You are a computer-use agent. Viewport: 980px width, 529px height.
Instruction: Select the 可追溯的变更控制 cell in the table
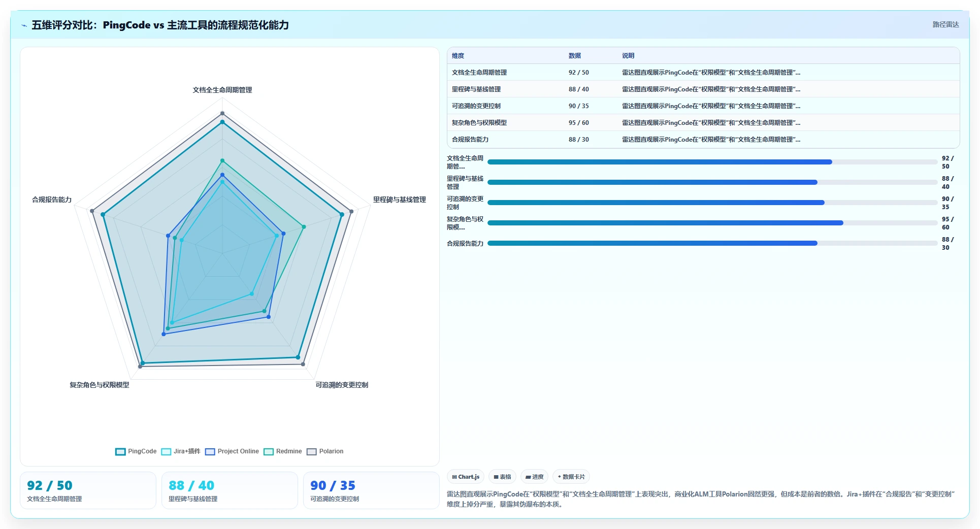(x=476, y=106)
